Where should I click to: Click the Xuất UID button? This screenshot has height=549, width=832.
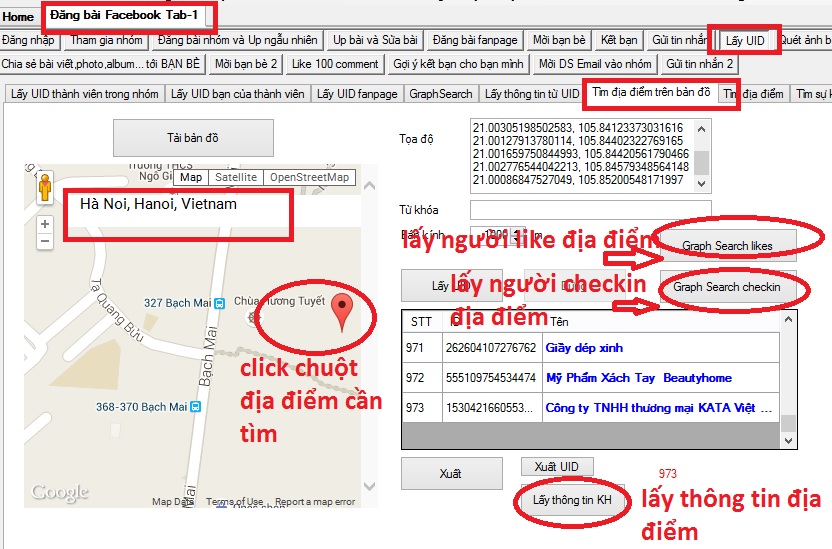[x=557, y=467]
